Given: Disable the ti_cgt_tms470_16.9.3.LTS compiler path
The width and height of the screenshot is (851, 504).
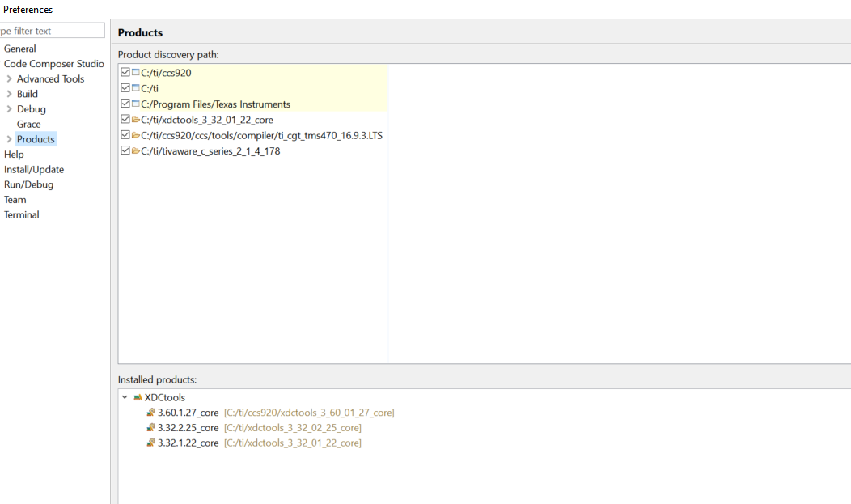Looking at the screenshot, I should [125, 135].
